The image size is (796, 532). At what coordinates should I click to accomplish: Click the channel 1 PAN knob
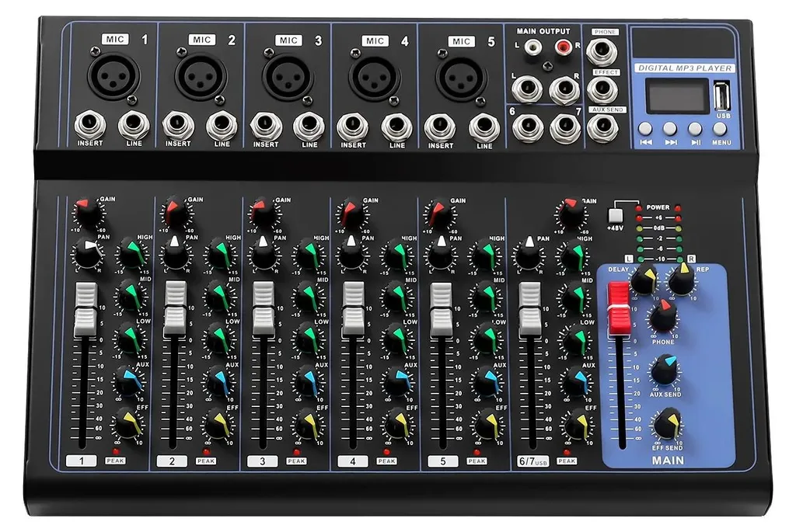click(88, 254)
